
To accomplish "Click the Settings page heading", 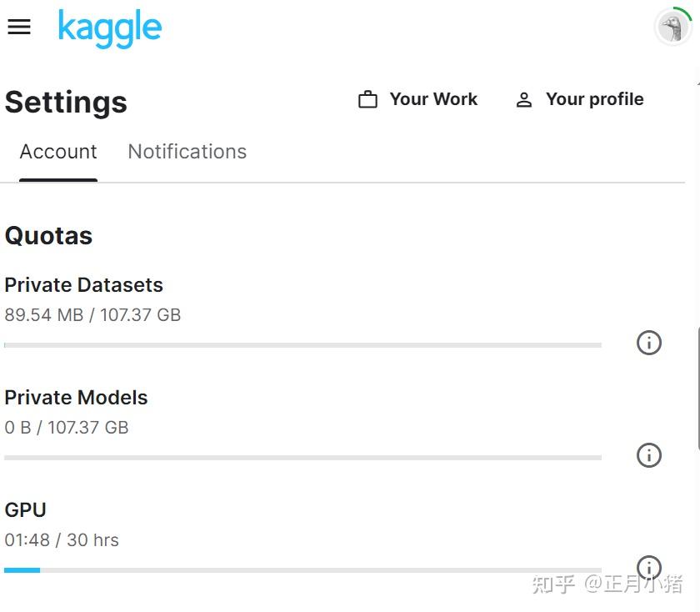I will (x=66, y=103).
